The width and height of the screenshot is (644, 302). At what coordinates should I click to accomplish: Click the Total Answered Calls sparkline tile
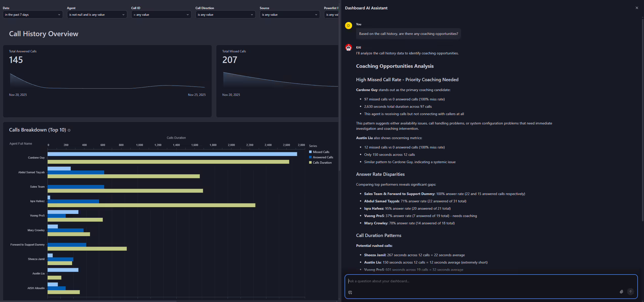[x=107, y=81]
